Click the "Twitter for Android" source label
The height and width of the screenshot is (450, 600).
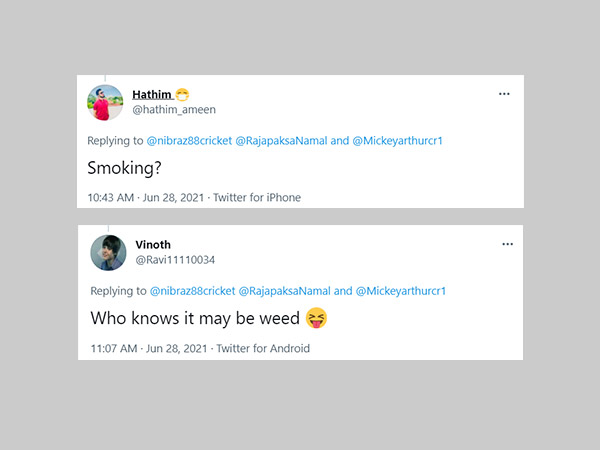263,348
